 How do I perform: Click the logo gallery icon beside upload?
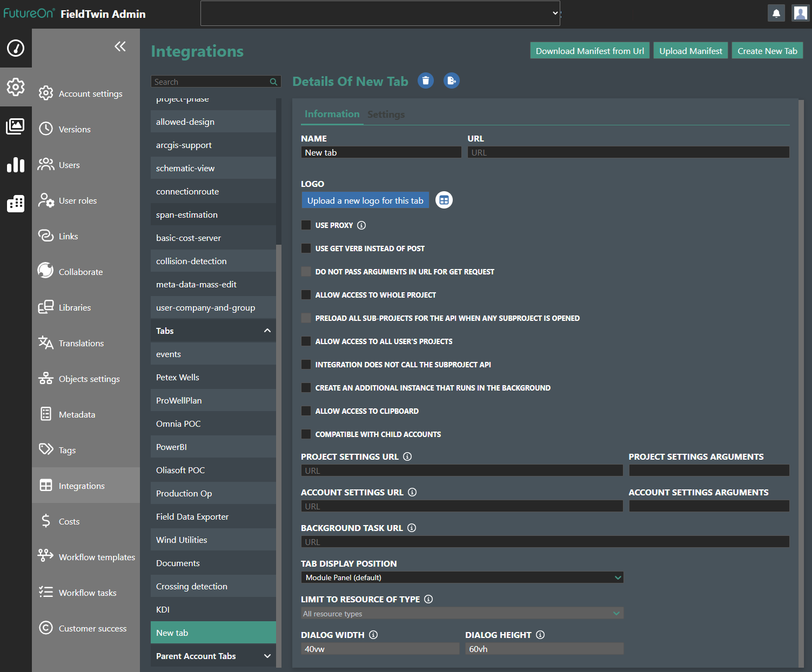pos(444,200)
